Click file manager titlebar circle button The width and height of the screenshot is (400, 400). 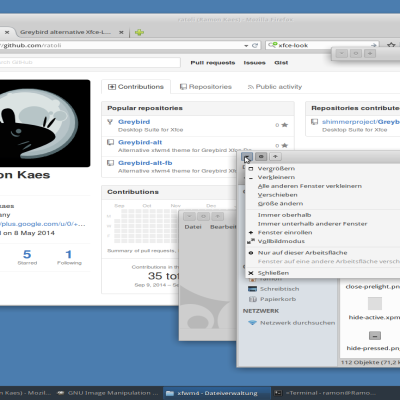tap(261, 156)
